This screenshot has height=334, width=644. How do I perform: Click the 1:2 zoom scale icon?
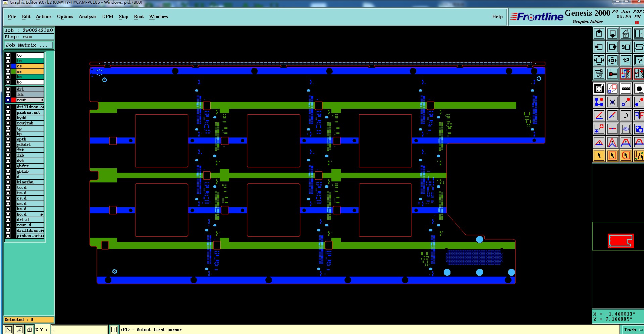pyautogui.click(x=626, y=60)
